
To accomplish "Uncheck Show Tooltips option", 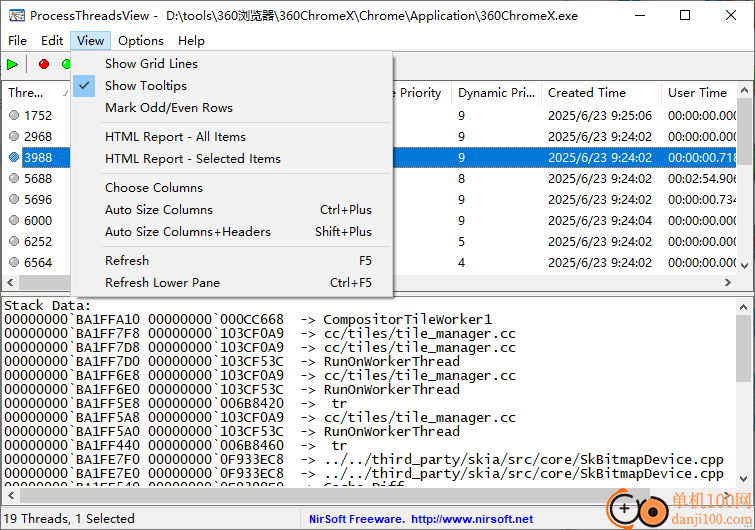I will pos(232,86).
